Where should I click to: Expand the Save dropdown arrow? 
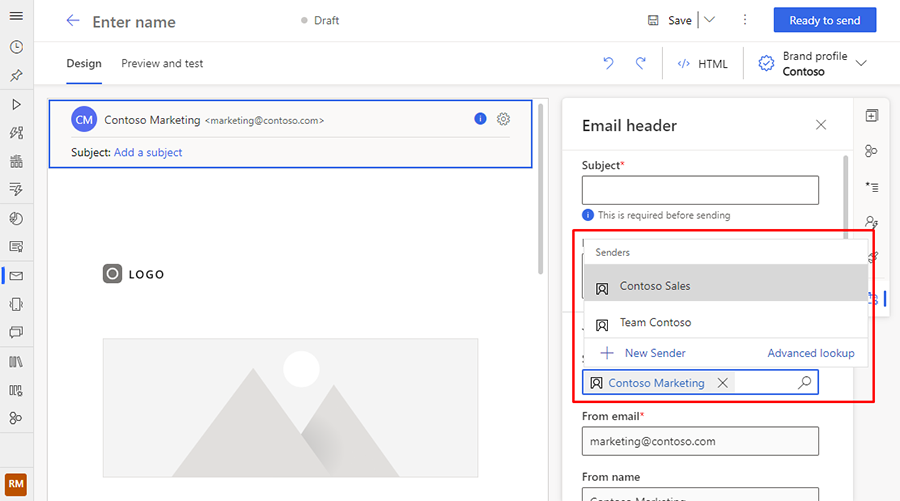(710, 20)
